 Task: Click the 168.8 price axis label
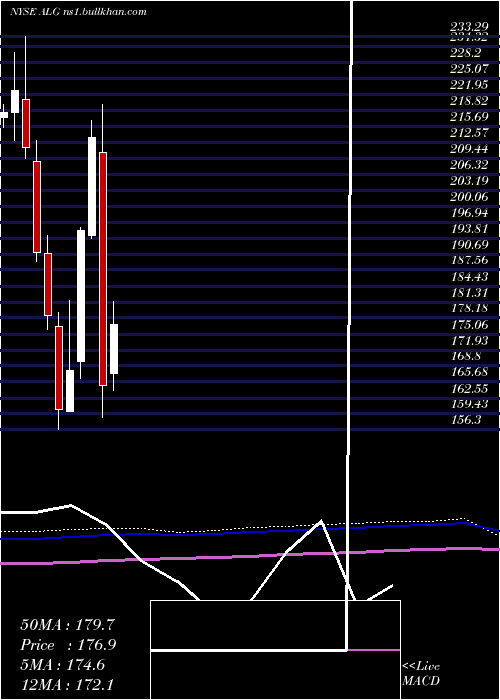(465, 357)
